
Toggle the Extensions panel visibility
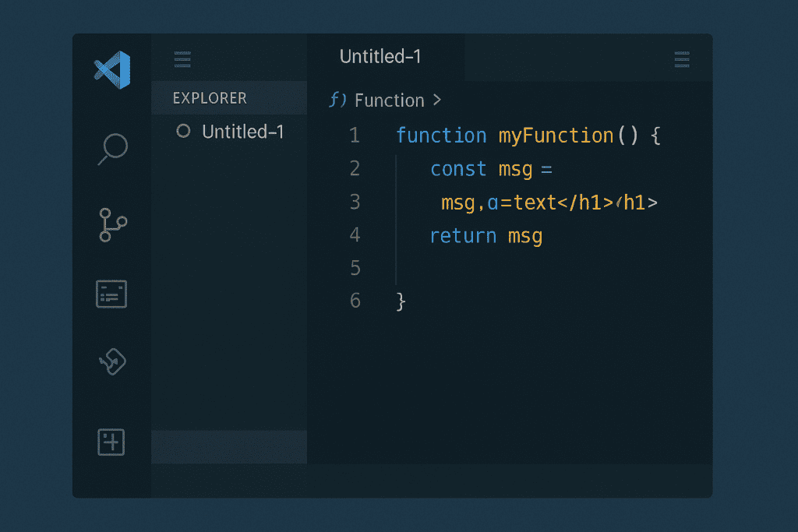110,294
